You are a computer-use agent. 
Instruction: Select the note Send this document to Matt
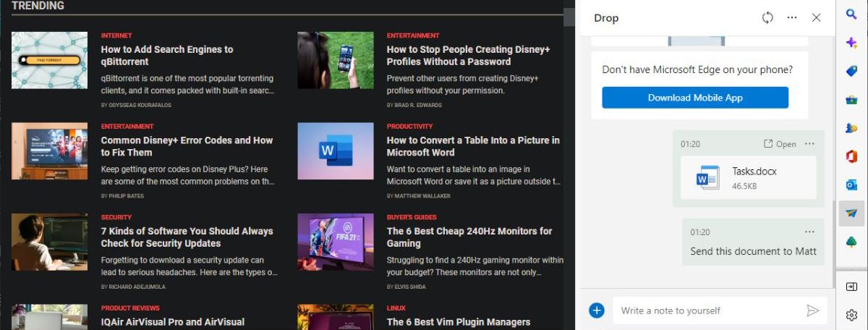753,251
